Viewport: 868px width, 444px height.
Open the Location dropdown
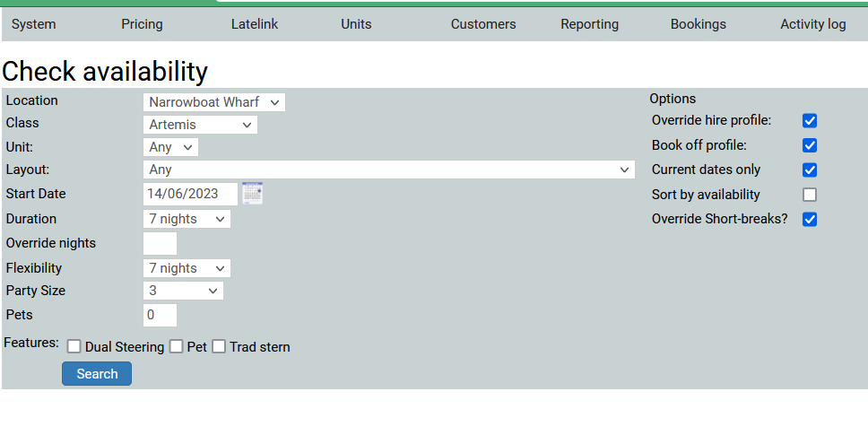213,102
